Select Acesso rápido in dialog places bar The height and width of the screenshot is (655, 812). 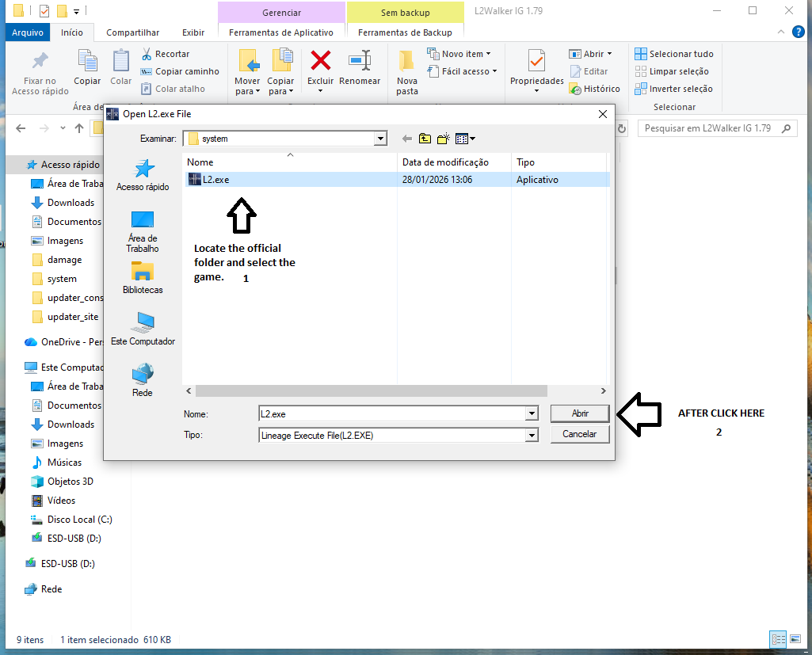point(143,176)
